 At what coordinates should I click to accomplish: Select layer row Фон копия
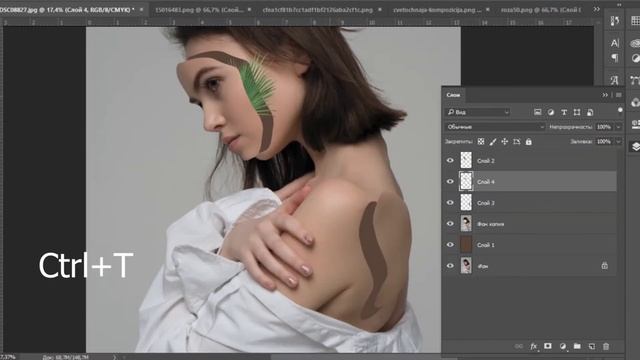(x=529, y=224)
